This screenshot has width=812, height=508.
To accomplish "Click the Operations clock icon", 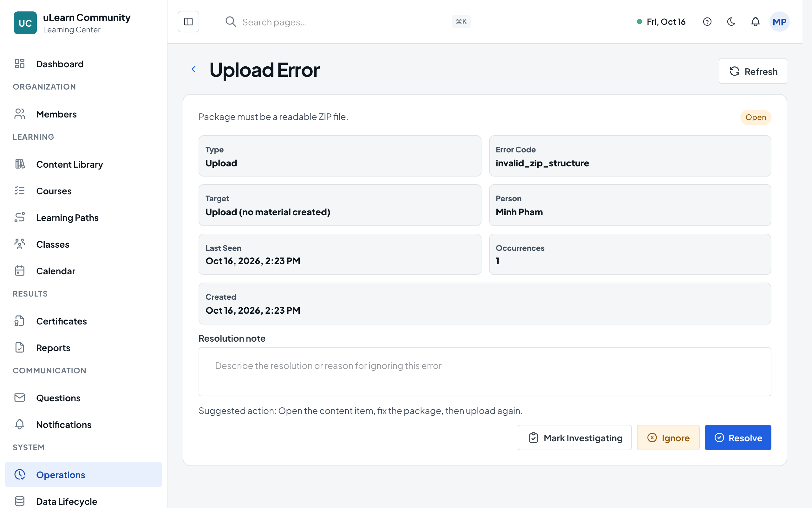I will tap(20, 474).
